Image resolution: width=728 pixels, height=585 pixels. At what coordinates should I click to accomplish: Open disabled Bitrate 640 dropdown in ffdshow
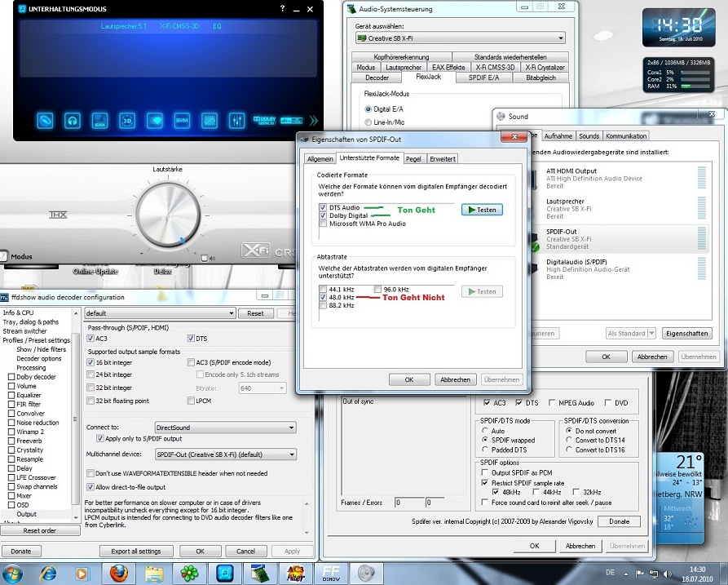click(263, 388)
